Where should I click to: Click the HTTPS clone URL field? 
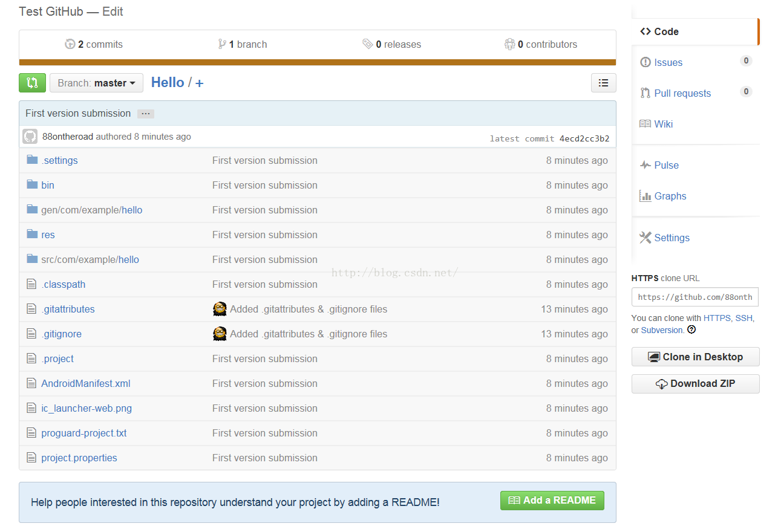click(695, 297)
